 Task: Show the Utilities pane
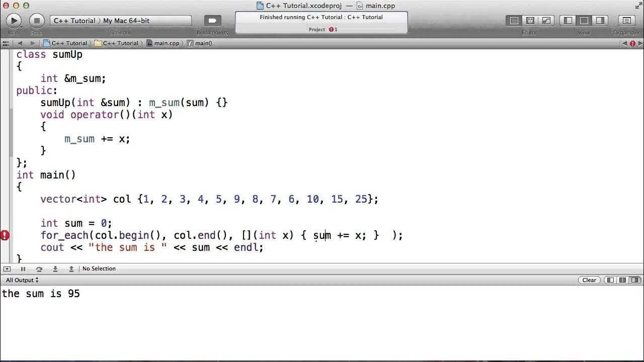click(x=600, y=21)
